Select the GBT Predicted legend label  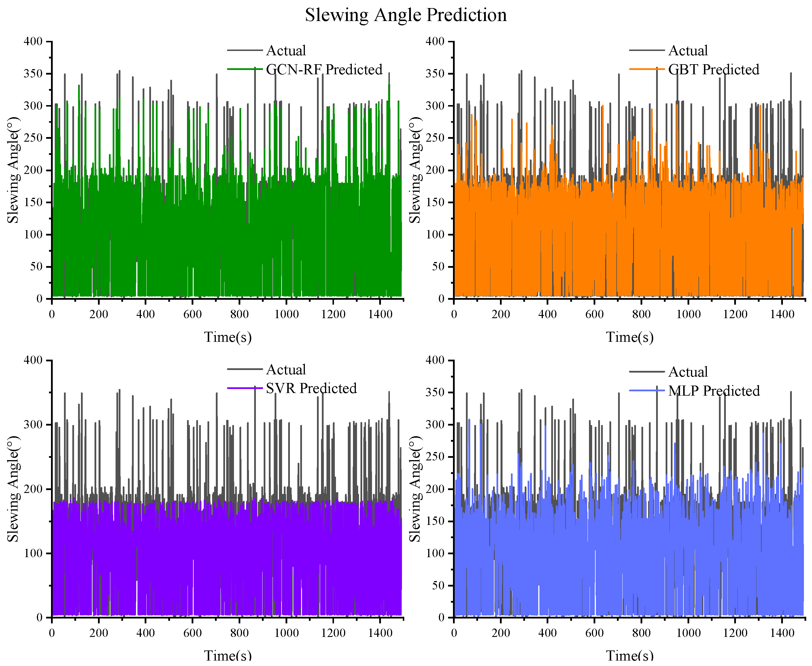[x=714, y=69]
